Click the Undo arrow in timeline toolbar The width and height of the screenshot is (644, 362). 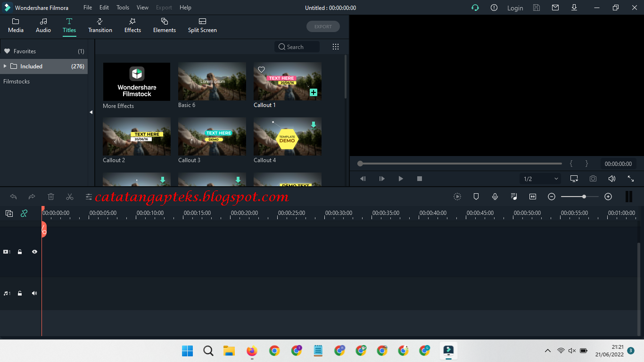point(13,197)
